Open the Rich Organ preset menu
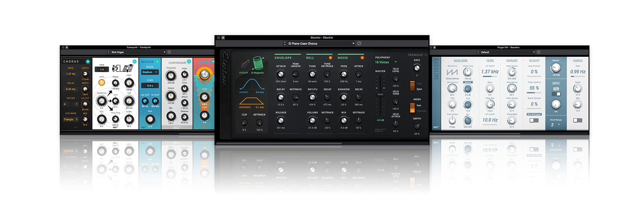Image resolution: width=644 pixels, height=203 pixels. (x=137, y=52)
